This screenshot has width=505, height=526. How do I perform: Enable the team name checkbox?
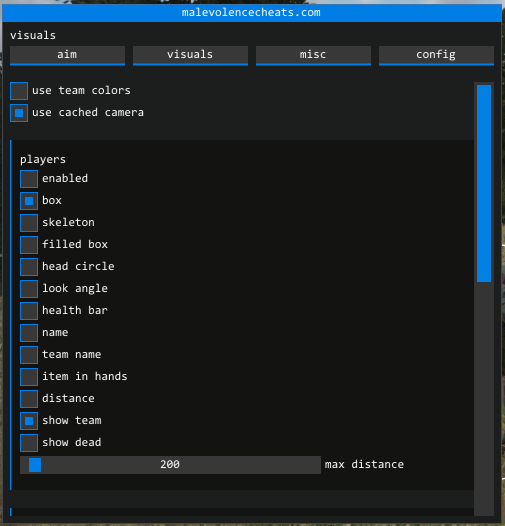29,355
